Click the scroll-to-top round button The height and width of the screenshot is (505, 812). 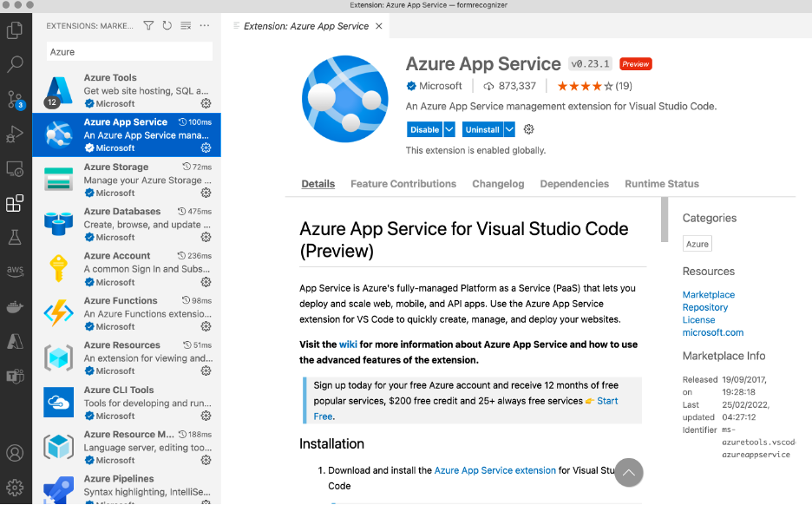tap(629, 472)
